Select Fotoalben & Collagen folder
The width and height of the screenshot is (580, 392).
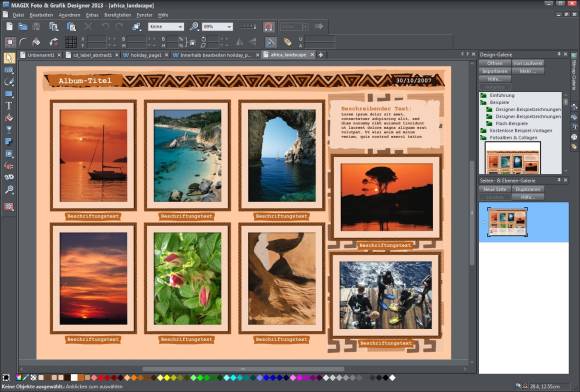[509, 138]
